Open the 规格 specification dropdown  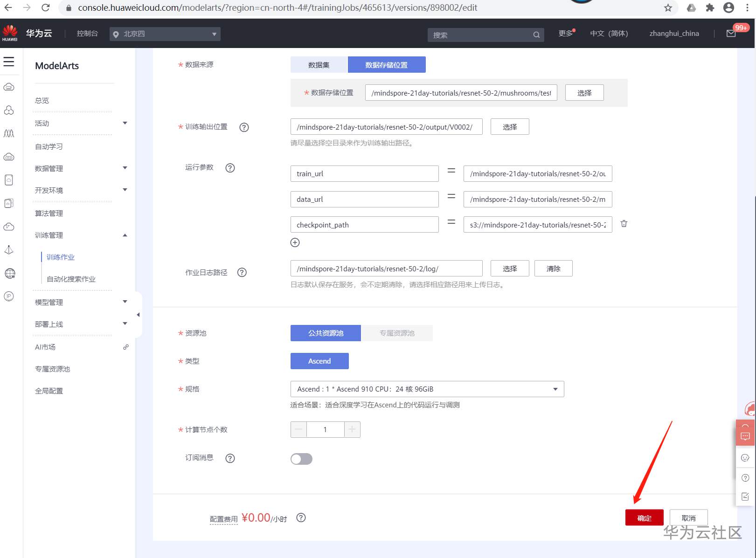pyautogui.click(x=427, y=389)
